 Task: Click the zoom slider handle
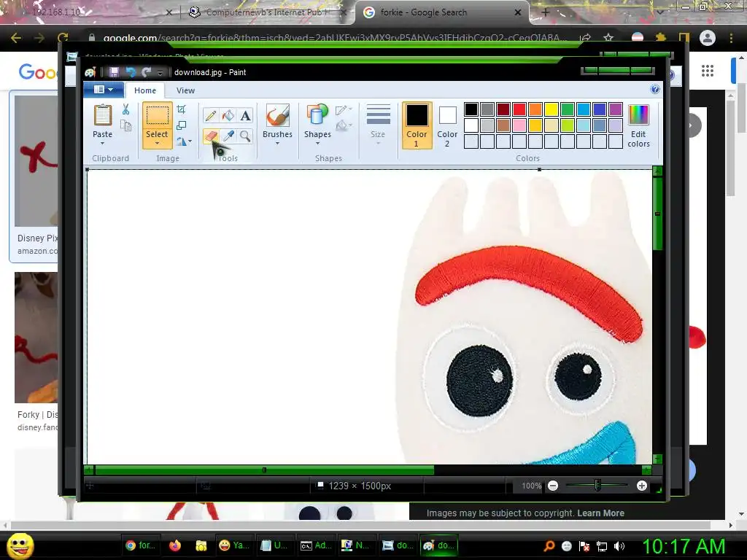coord(597,486)
